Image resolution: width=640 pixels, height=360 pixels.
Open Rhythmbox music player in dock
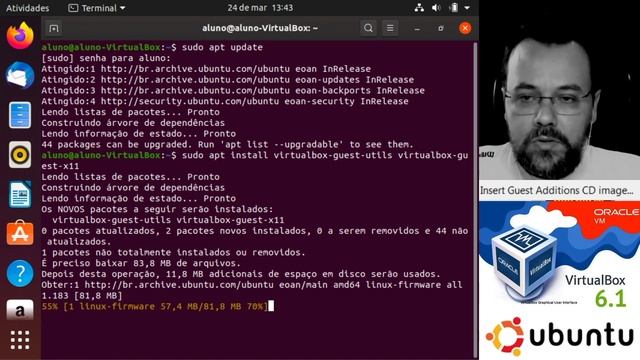pyautogui.click(x=20, y=155)
